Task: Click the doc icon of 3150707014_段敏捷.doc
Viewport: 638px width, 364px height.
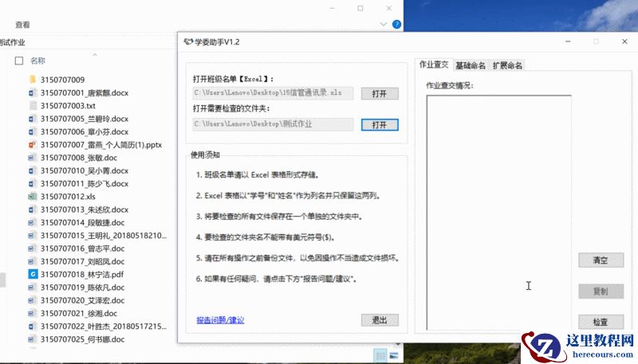Action: pyautogui.click(x=33, y=223)
